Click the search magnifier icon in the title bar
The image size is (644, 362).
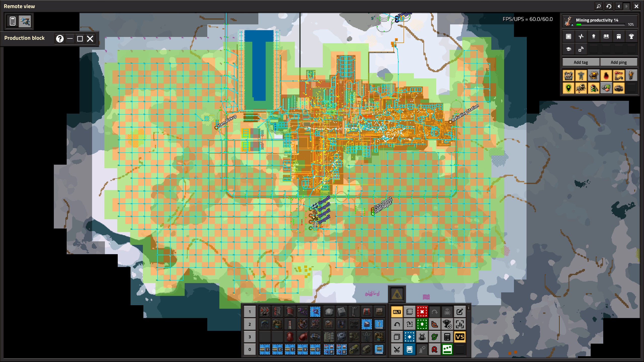coord(599,6)
